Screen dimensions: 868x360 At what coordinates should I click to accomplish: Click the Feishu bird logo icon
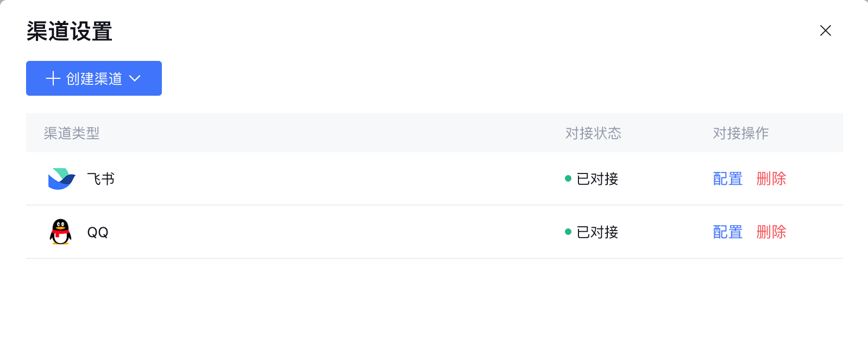tap(61, 179)
